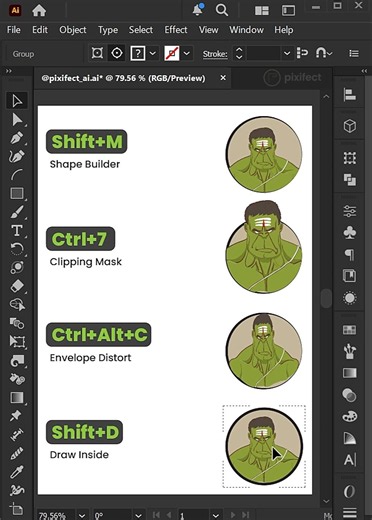Open the rotation angle dropdown
Viewport: 372px width, 520px height.
tap(138, 515)
